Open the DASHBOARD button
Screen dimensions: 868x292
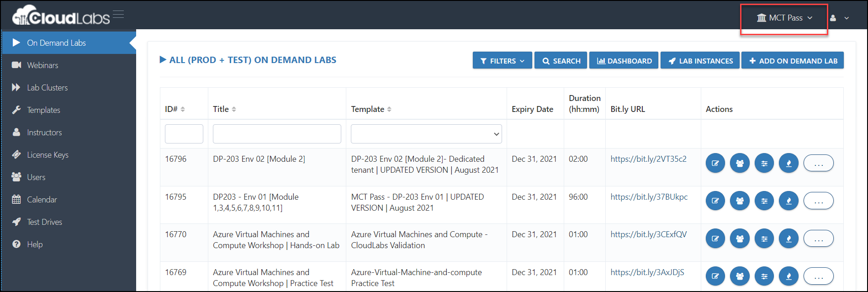[x=624, y=61]
